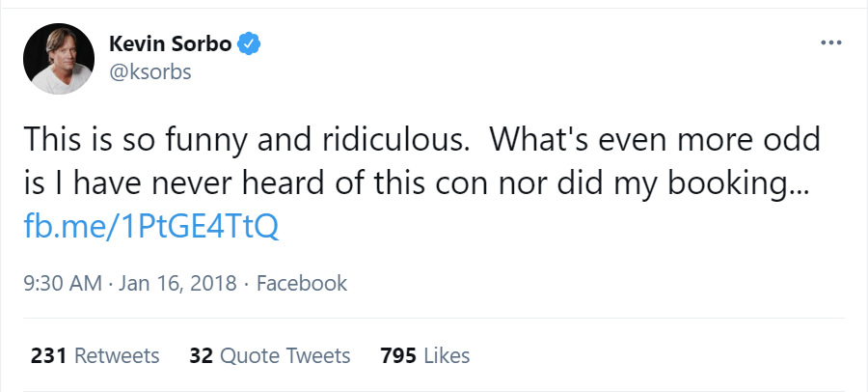
Task: View the 231 Retweets list
Action: [95, 355]
